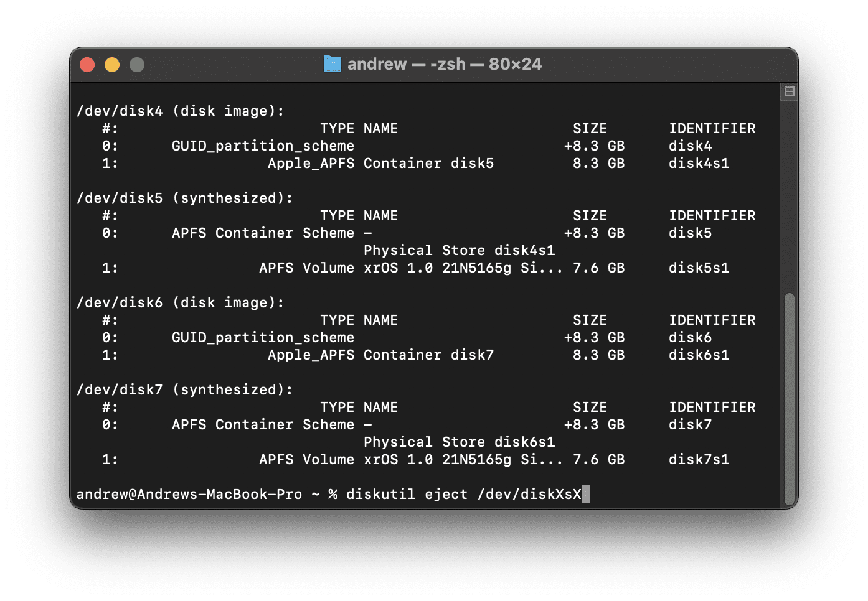Click the GUID_partition_scheme entry for disk6
Screen dimensions: 868x601
pyautogui.click(x=263, y=337)
